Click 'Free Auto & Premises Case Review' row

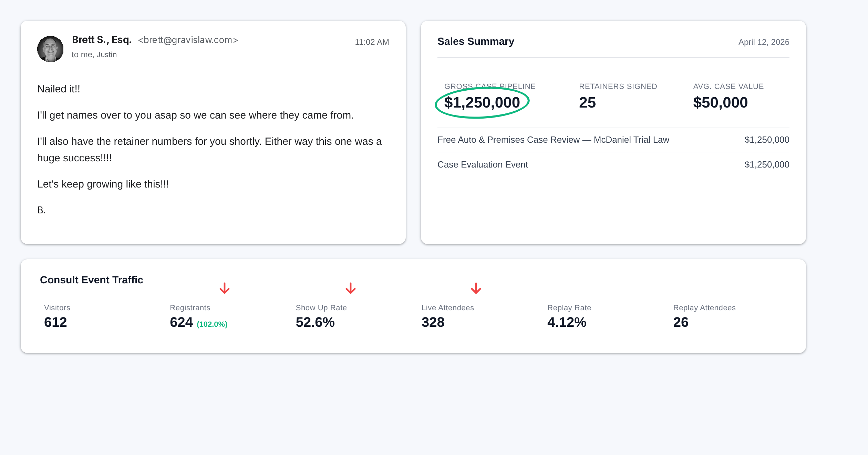[613, 140]
